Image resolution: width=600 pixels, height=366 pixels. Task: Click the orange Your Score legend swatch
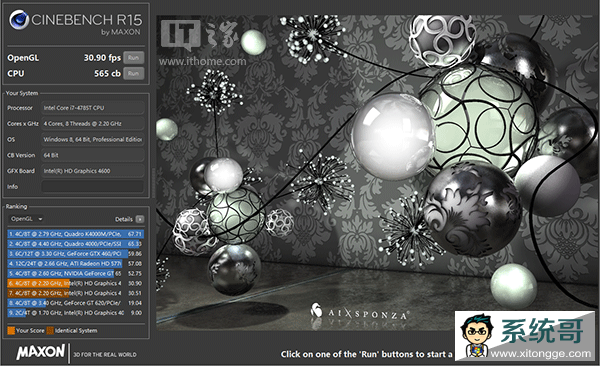11,330
